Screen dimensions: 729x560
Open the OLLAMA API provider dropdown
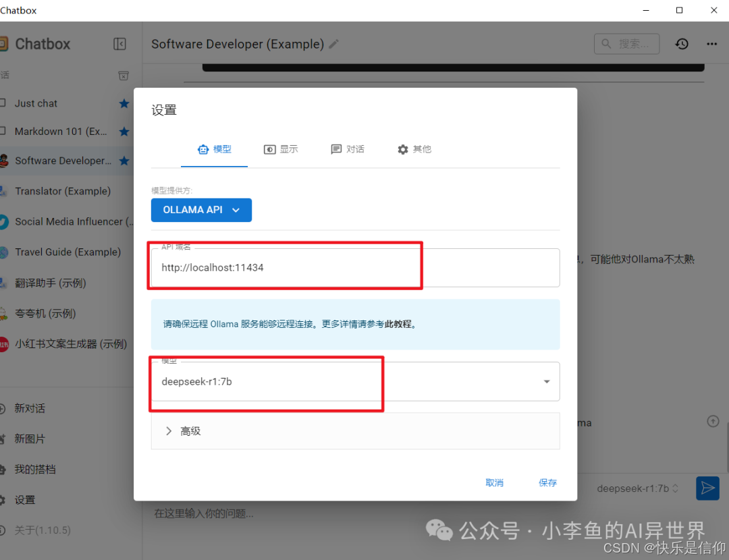(x=201, y=210)
